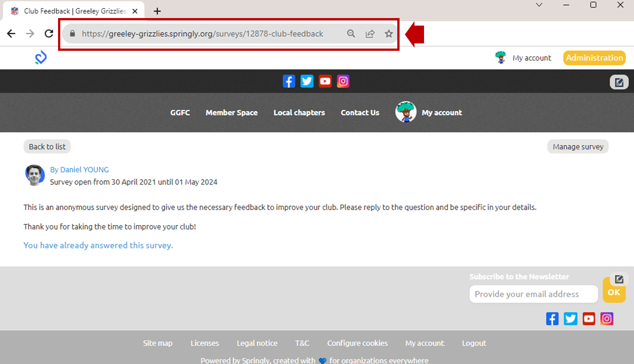Click the Manage survey button
The width and height of the screenshot is (634, 364).
577,147
